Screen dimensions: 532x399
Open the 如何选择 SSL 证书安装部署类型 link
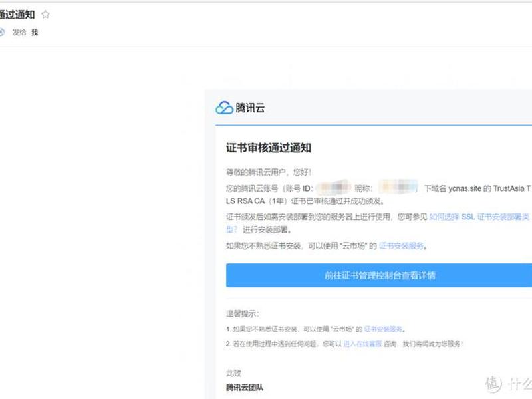pos(479,217)
